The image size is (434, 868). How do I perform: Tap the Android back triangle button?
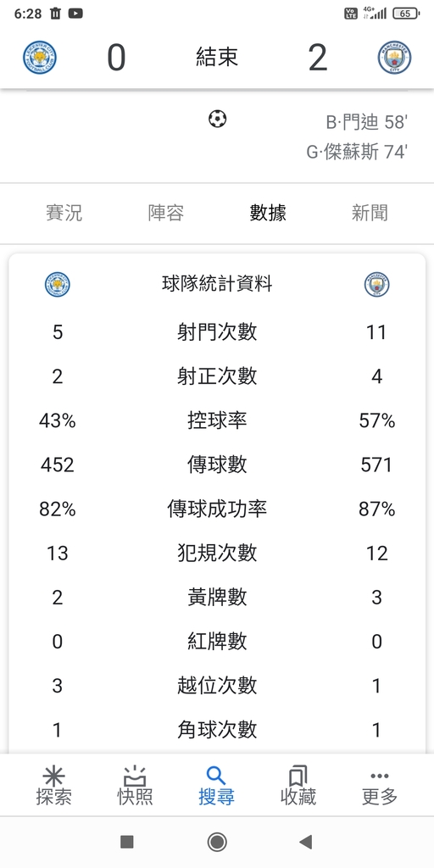pyautogui.click(x=305, y=842)
